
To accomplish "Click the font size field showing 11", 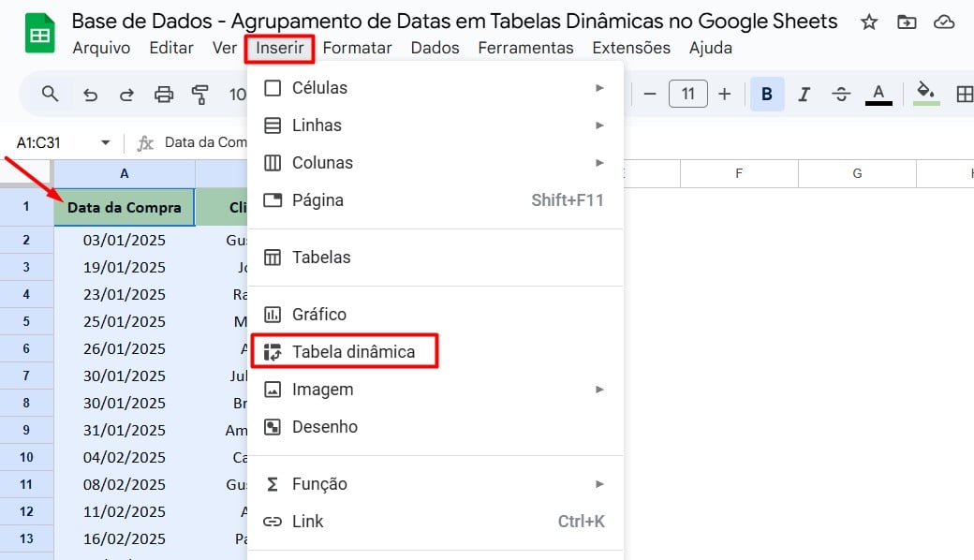I will [x=687, y=94].
